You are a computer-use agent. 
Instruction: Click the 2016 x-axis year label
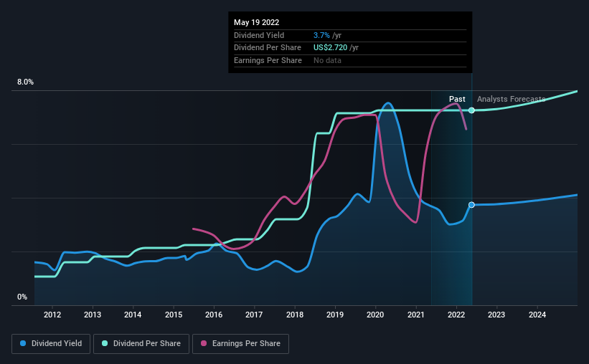pos(214,315)
